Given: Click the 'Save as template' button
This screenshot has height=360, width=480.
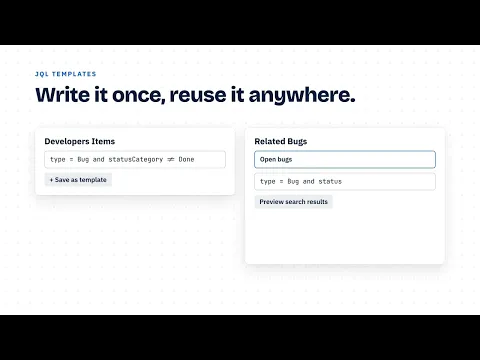Looking at the screenshot, I should click(78, 180).
